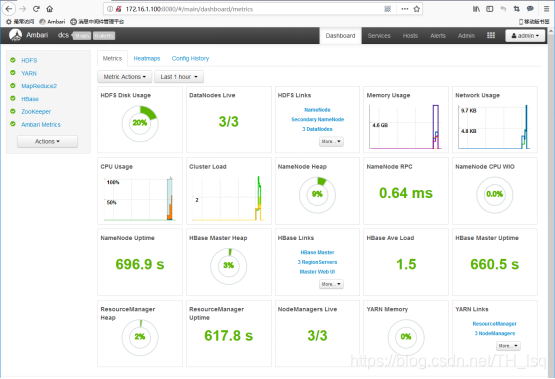Open the page actions three-dot menu
The width and height of the screenshot is (555, 379).
(405, 9)
